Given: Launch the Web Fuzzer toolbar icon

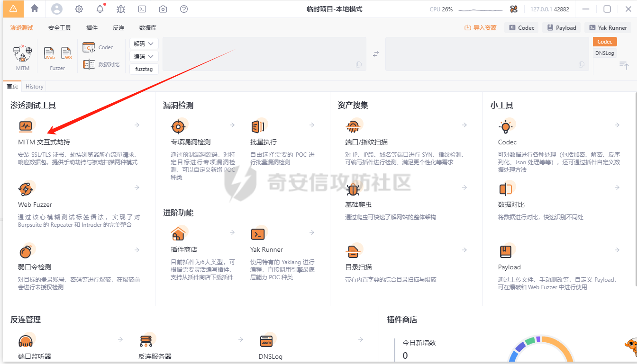Looking at the screenshot, I should 49,53.
